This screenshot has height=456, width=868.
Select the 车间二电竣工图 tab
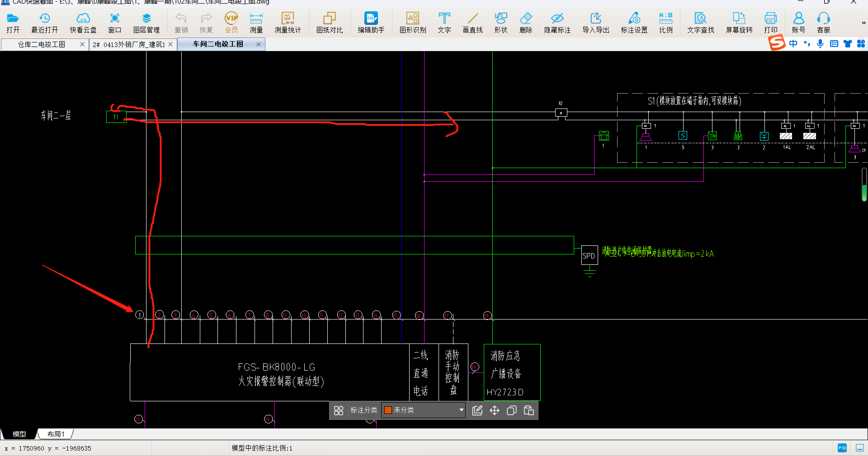pyautogui.click(x=218, y=44)
